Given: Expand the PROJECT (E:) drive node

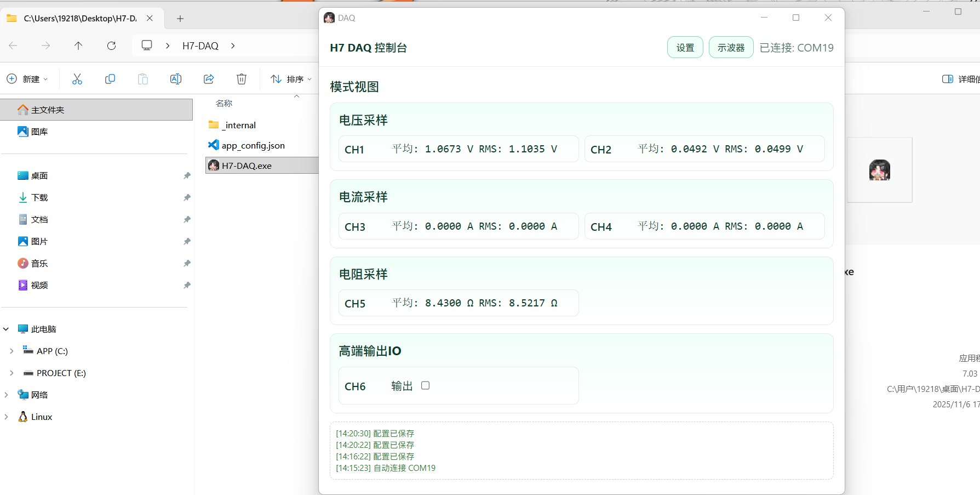Looking at the screenshot, I should (12, 373).
